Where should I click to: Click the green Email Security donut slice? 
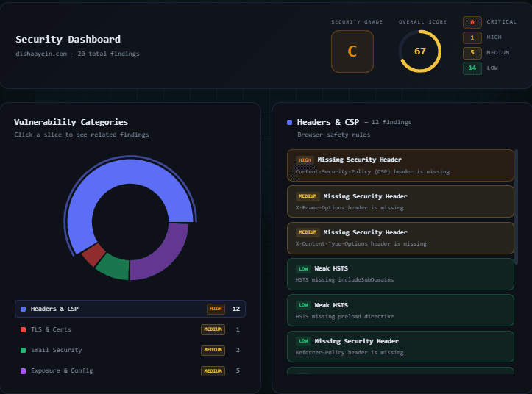coord(113,266)
